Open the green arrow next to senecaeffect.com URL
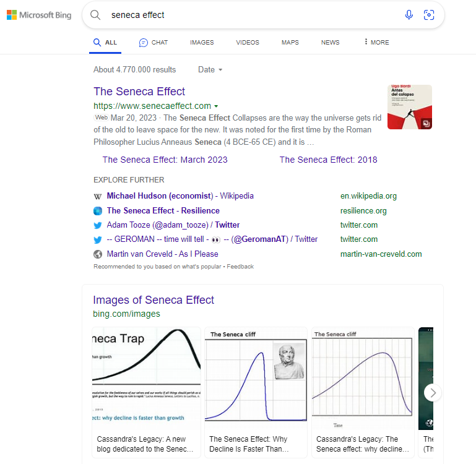This screenshot has width=476, height=464. point(216,106)
